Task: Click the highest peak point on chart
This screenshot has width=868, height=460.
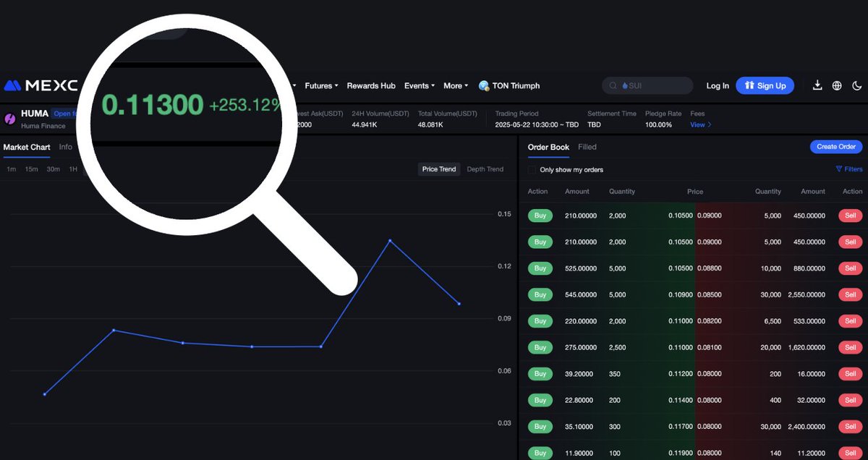Action: coord(390,240)
